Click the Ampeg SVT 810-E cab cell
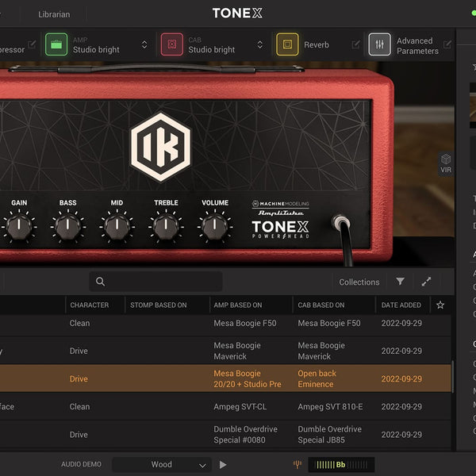The height and width of the screenshot is (476, 476). click(x=330, y=406)
